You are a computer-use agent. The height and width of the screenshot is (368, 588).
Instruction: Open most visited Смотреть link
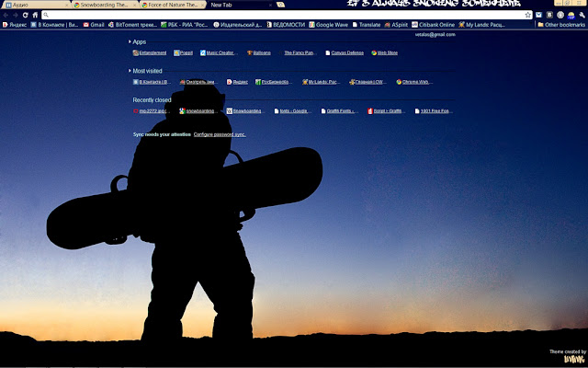coord(199,82)
